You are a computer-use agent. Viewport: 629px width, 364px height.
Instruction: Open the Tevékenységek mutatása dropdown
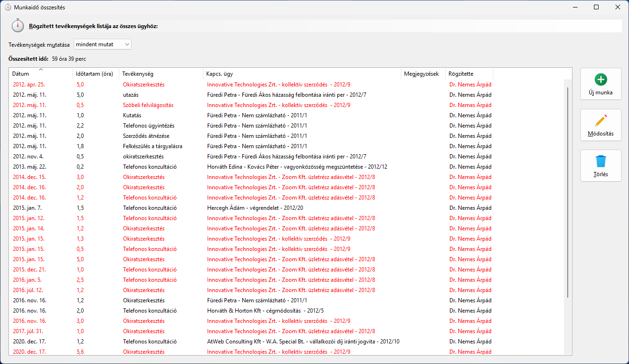point(103,44)
